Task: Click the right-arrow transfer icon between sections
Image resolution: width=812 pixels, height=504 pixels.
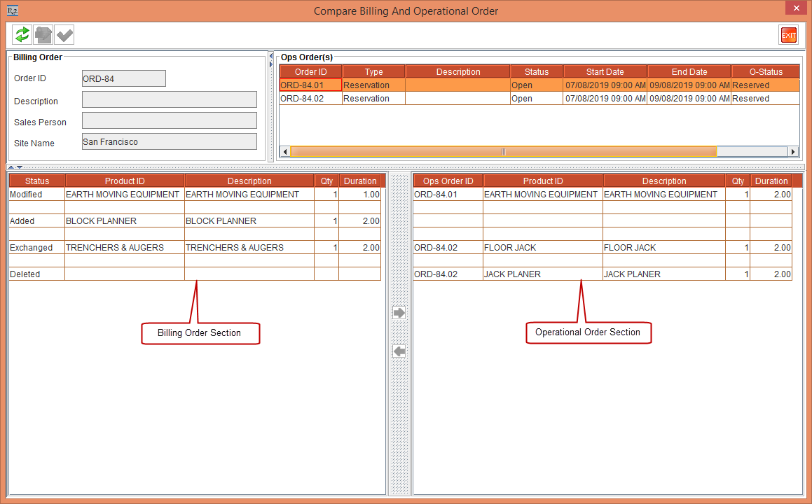Action: (399, 313)
